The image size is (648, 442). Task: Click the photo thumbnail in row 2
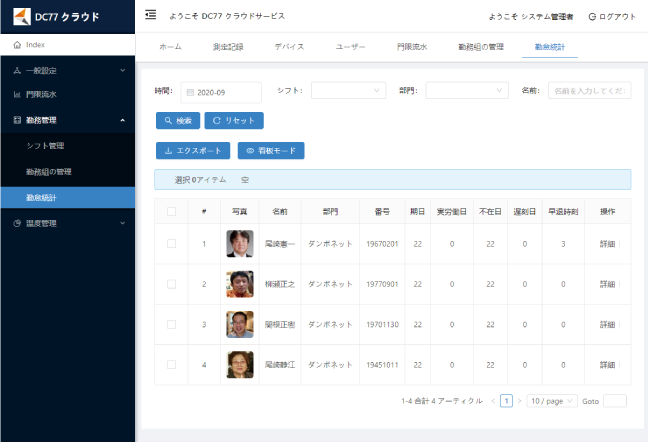point(240,284)
